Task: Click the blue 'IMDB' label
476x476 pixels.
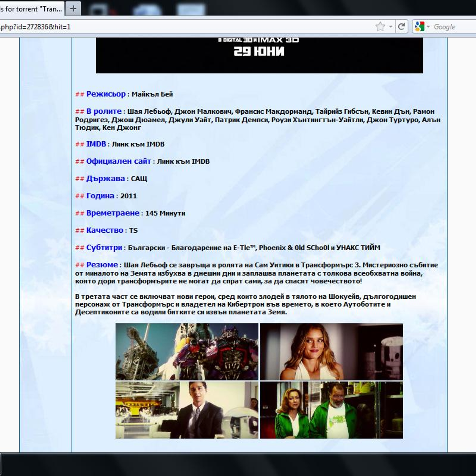Action: pos(96,144)
